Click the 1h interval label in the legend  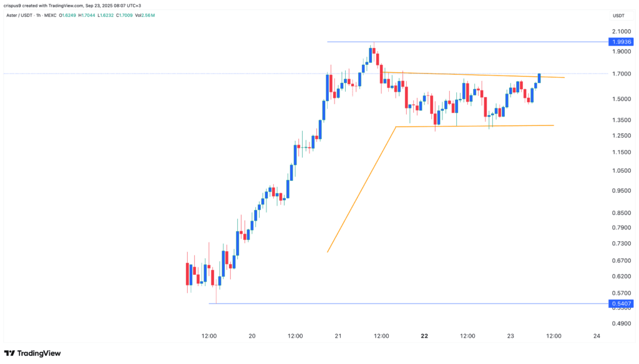pyautogui.click(x=39, y=16)
